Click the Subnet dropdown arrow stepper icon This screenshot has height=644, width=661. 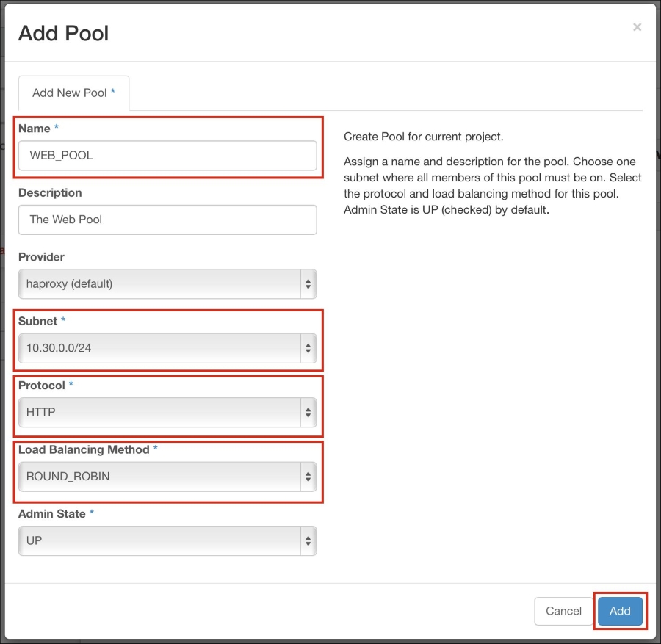(308, 348)
